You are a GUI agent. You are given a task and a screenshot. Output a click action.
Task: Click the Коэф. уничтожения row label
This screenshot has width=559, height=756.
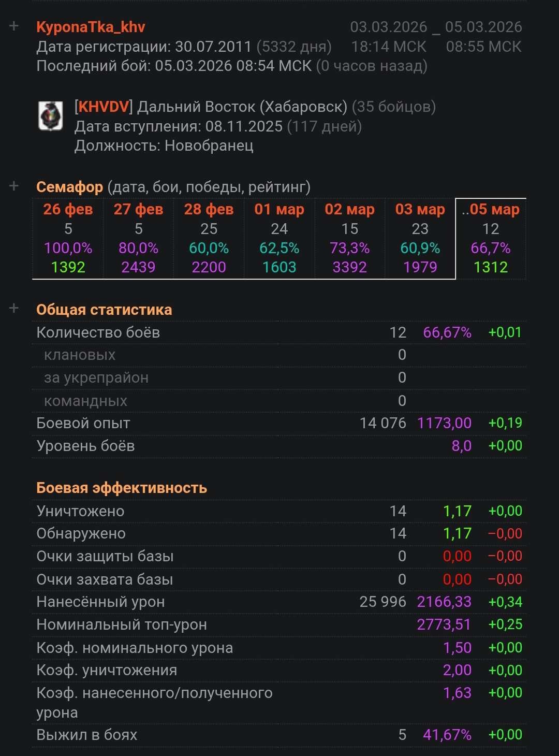pyautogui.click(x=107, y=670)
